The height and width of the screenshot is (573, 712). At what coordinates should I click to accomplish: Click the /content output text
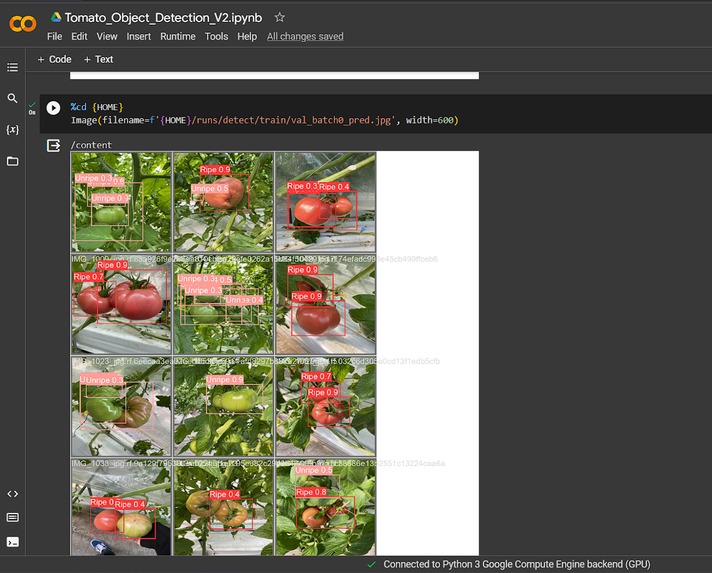(x=91, y=145)
